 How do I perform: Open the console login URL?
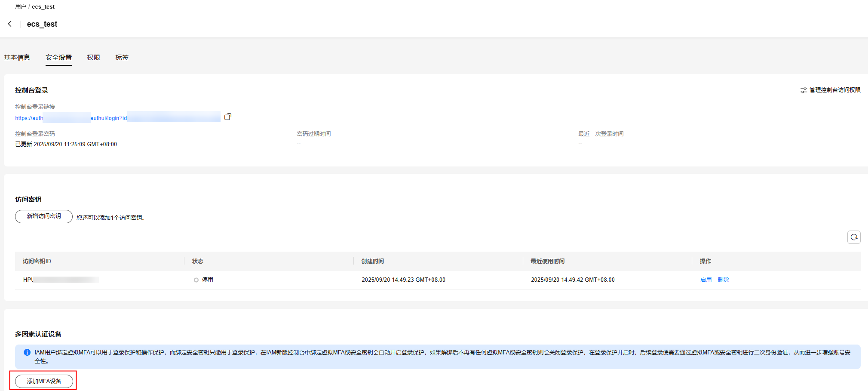point(71,118)
